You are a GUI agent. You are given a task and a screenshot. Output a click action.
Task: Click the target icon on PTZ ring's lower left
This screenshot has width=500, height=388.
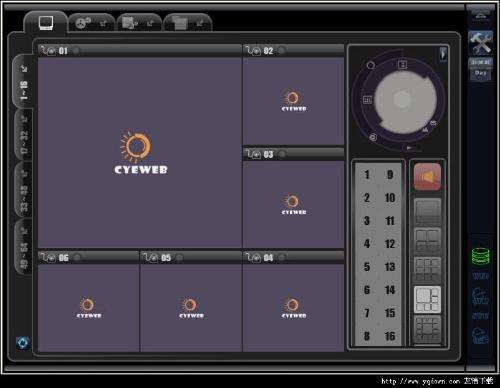tap(374, 137)
